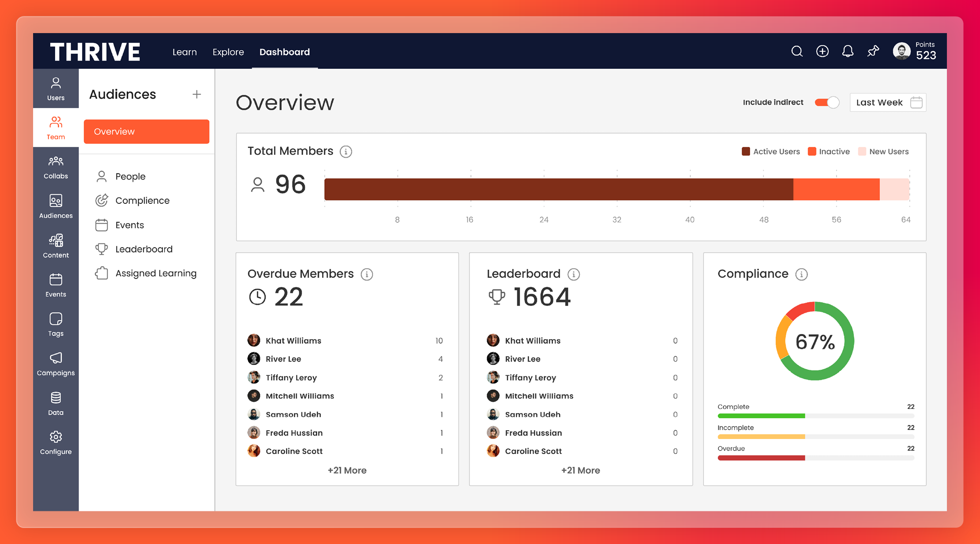Click the Audiences sidebar icon

[56, 206]
